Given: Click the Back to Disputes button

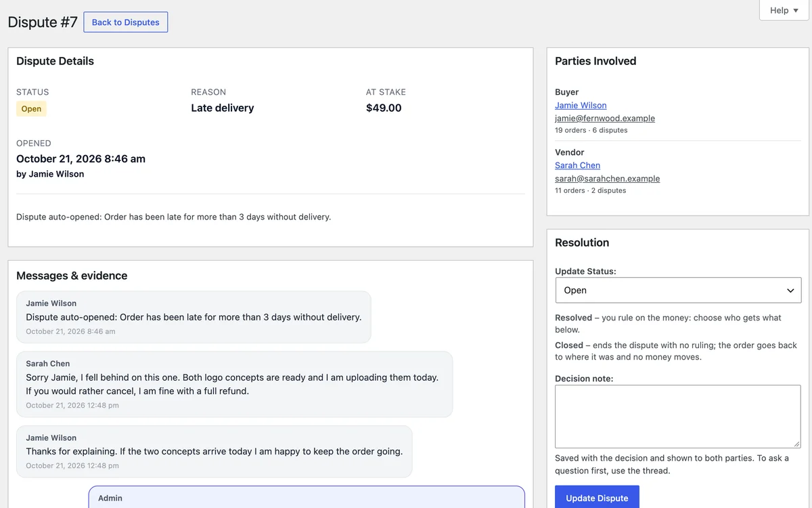Looking at the screenshot, I should [x=126, y=22].
